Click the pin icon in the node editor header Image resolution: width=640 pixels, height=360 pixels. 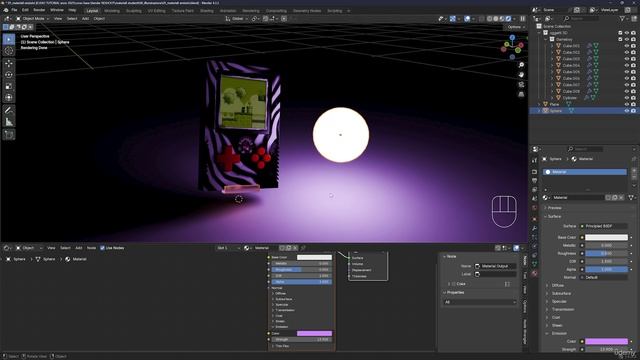pyautogui.click(x=303, y=248)
